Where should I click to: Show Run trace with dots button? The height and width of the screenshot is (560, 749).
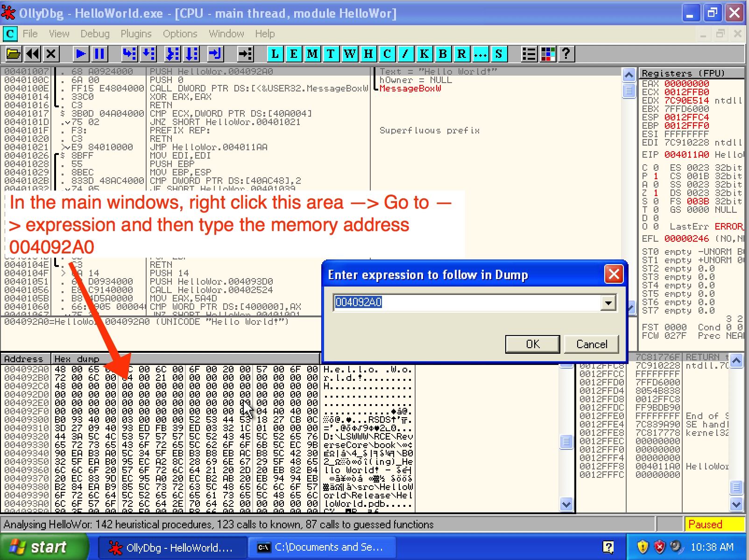[480, 54]
